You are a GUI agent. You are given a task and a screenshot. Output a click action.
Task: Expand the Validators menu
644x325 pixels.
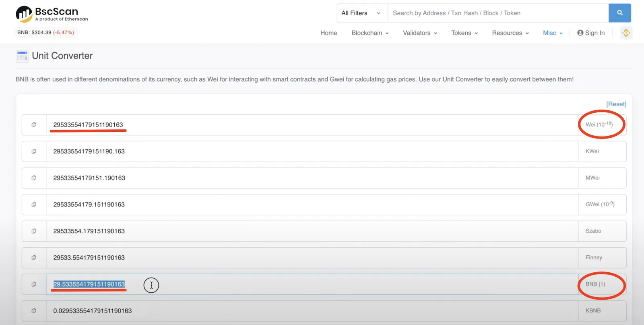[420, 33]
